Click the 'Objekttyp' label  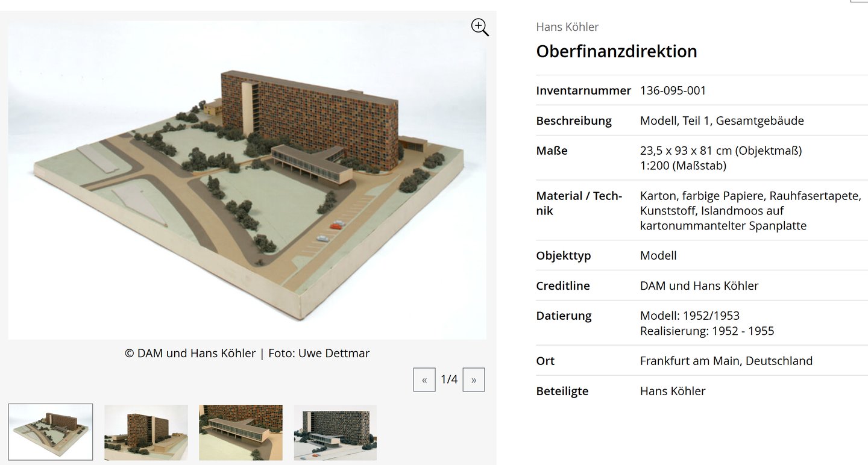pyautogui.click(x=564, y=255)
